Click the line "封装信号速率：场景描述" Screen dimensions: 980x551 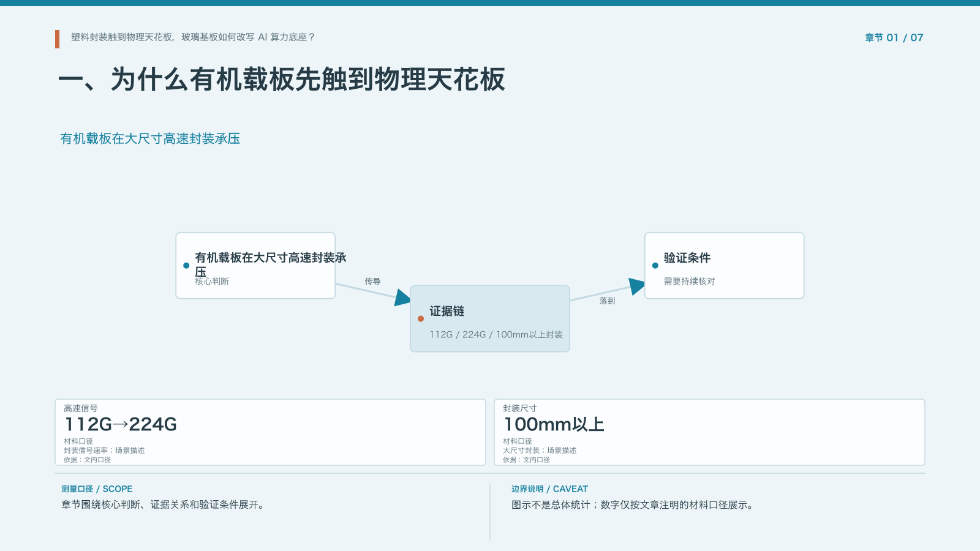pos(104,451)
